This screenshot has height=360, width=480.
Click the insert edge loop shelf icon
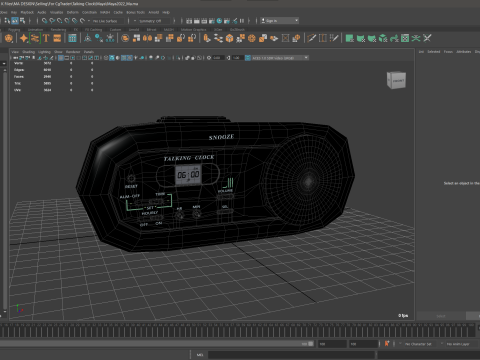tap(323, 38)
